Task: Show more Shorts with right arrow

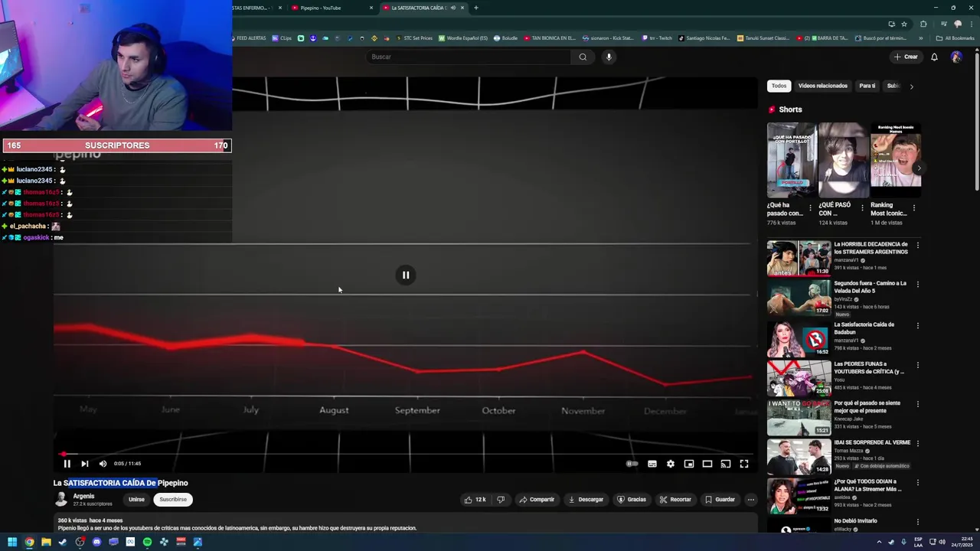Action: click(919, 168)
